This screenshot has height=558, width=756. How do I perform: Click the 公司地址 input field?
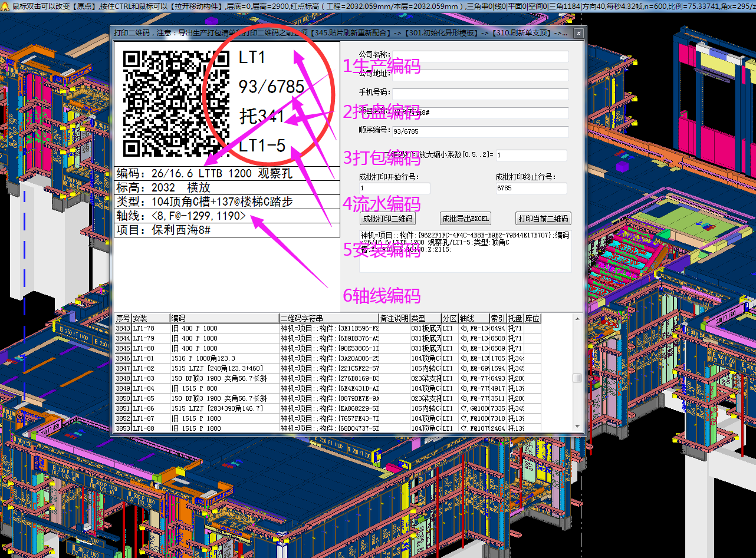480,75
